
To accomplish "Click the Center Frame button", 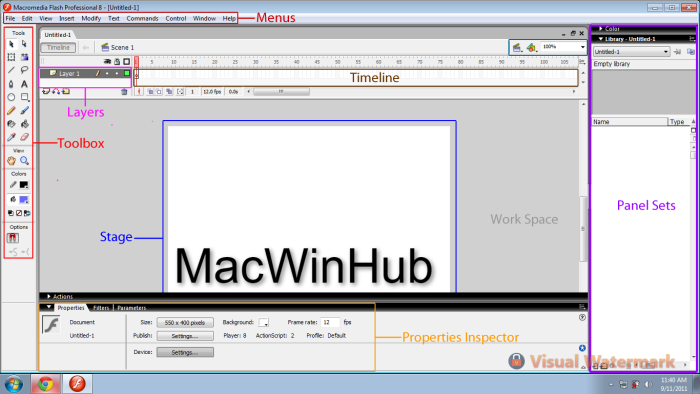I will coord(139,91).
